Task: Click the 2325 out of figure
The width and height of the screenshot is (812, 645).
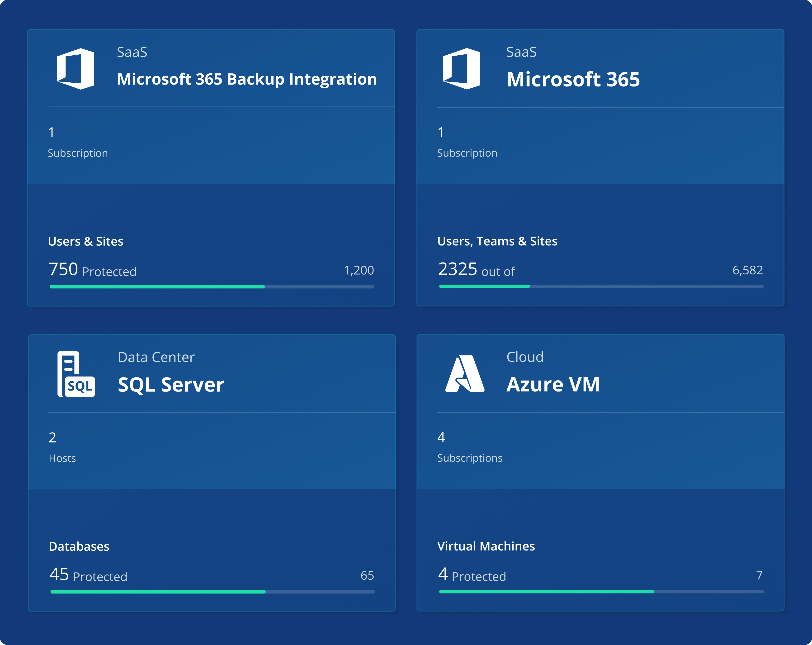Action: coord(476,270)
